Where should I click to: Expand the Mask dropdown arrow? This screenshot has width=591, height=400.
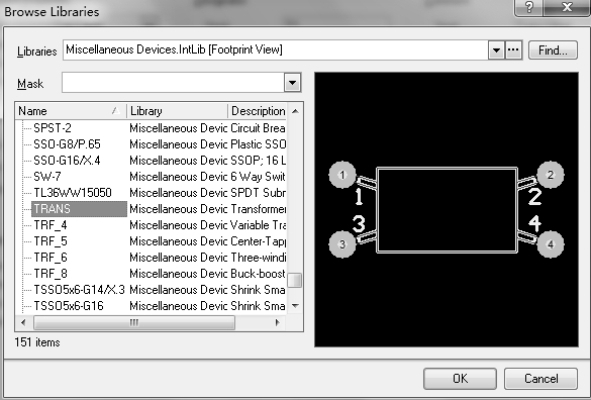tap(292, 83)
